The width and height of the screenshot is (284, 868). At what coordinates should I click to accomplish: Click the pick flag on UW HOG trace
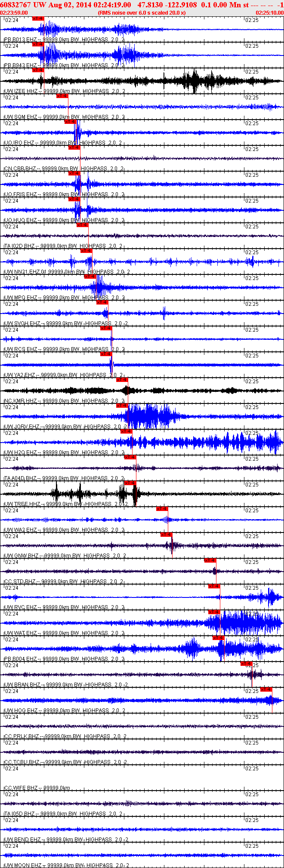266,689
